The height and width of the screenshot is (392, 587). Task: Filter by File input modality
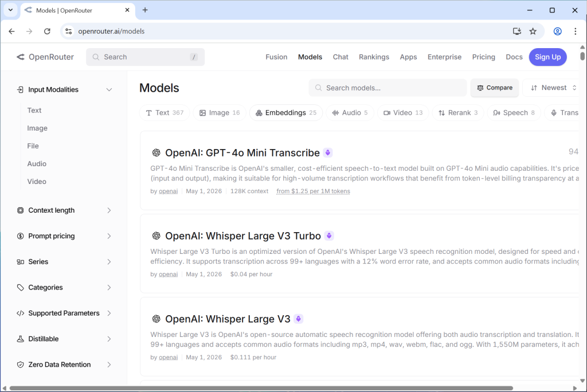(x=33, y=146)
